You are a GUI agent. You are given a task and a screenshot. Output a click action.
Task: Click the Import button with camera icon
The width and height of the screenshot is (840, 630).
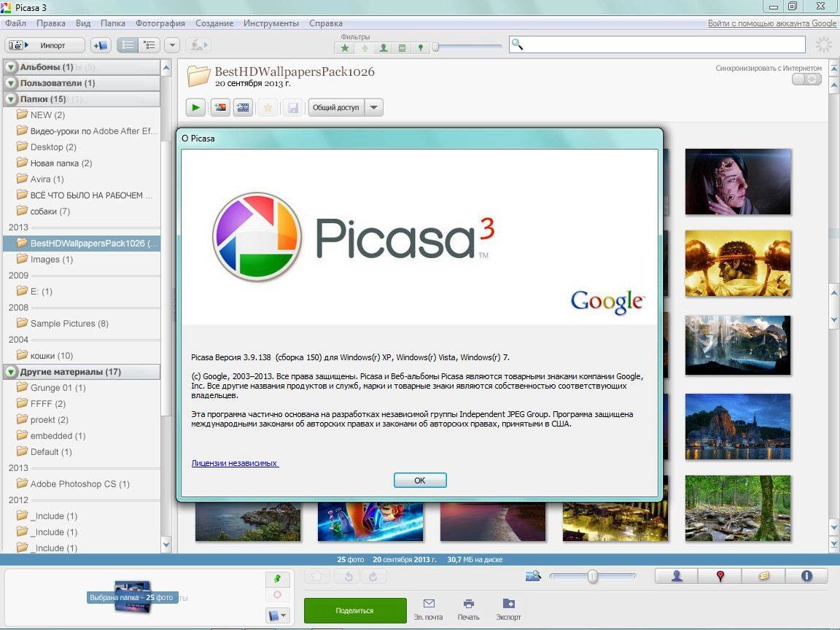click(44, 45)
